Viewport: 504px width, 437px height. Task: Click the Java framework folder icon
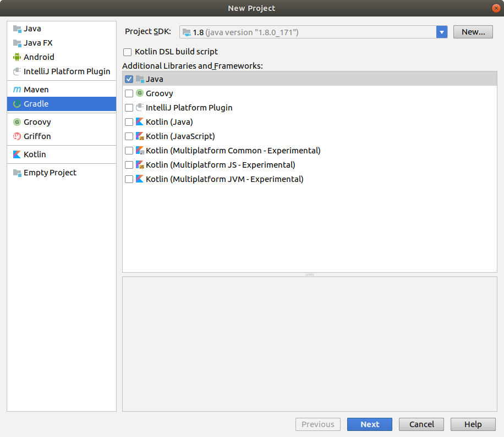[x=140, y=79]
